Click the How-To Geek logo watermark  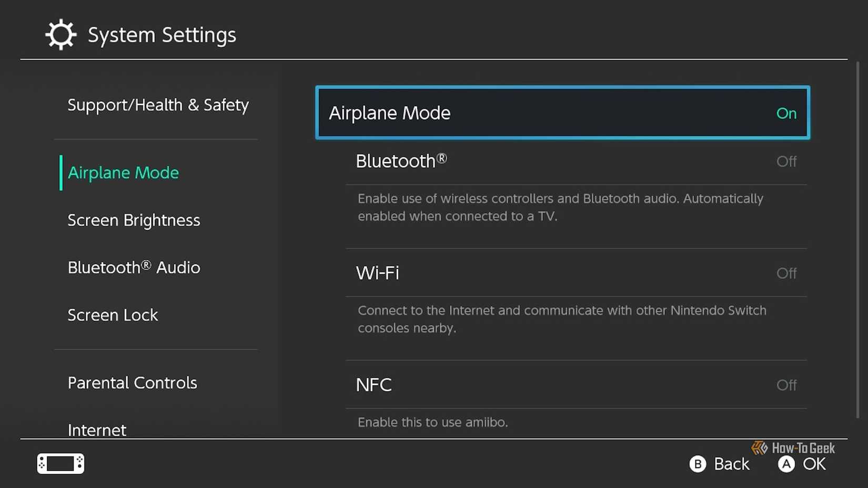pos(793,448)
